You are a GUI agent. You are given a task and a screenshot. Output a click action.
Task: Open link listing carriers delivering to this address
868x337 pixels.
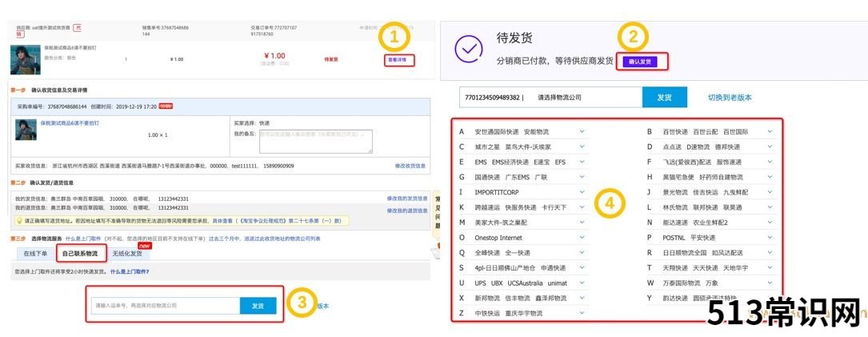tap(263, 239)
